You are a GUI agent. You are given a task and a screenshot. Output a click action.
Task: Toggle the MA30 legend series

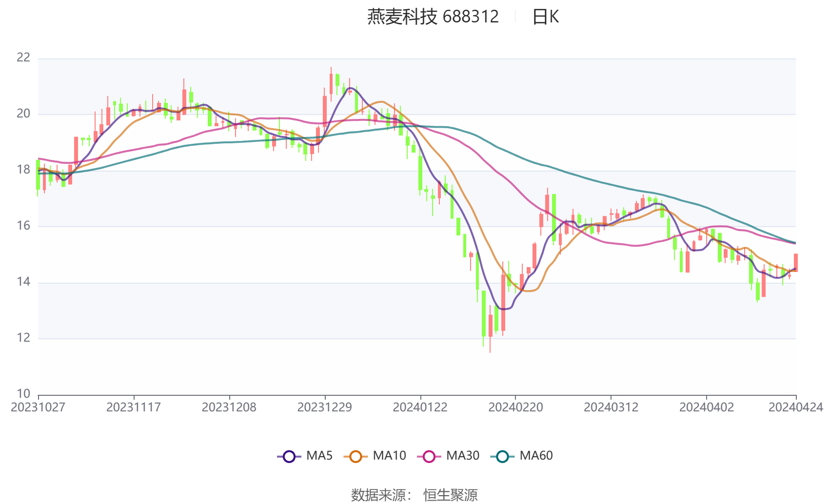(448, 456)
